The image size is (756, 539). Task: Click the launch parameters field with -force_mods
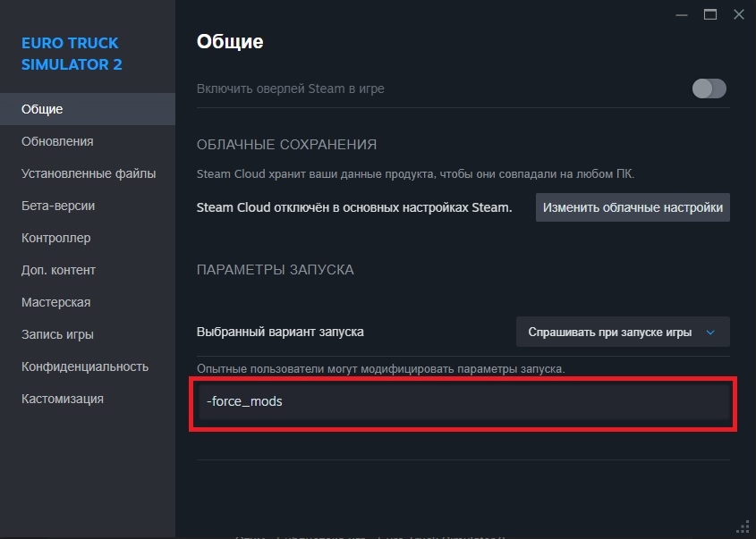tap(463, 402)
